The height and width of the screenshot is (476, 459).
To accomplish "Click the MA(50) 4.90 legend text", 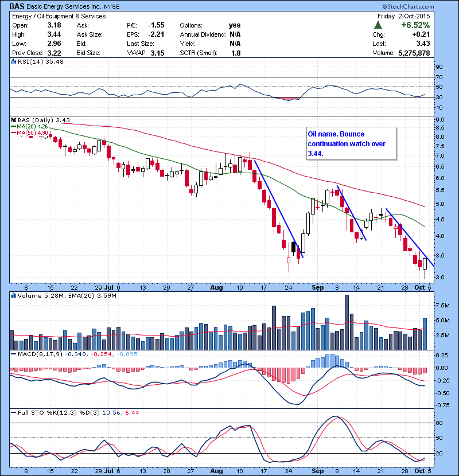I will point(33,132).
